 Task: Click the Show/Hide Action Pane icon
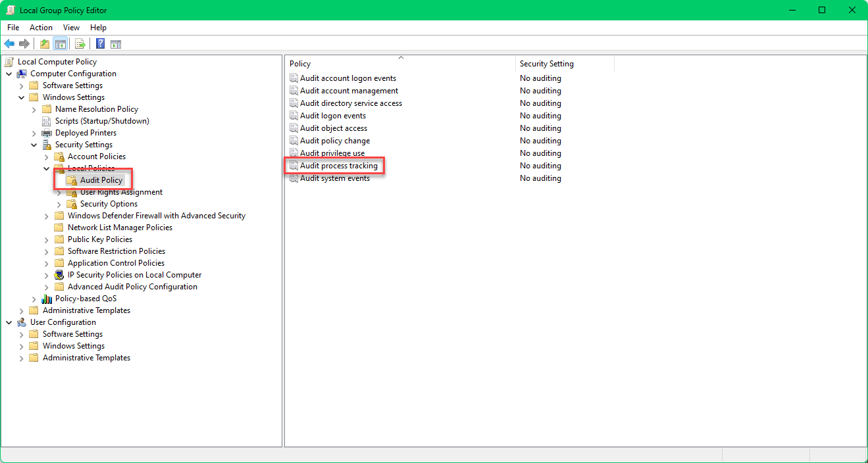[x=116, y=43]
